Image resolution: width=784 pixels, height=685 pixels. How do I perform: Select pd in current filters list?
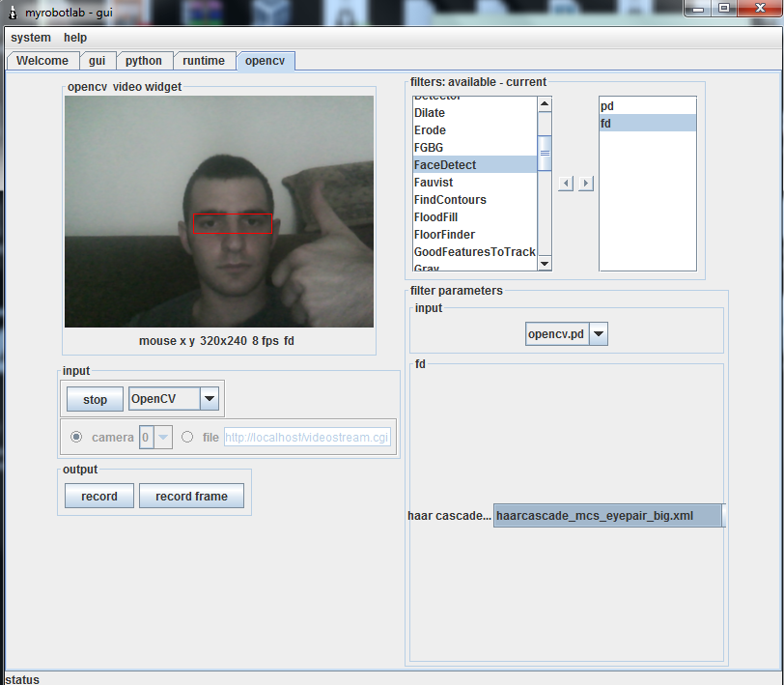coord(648,106)
